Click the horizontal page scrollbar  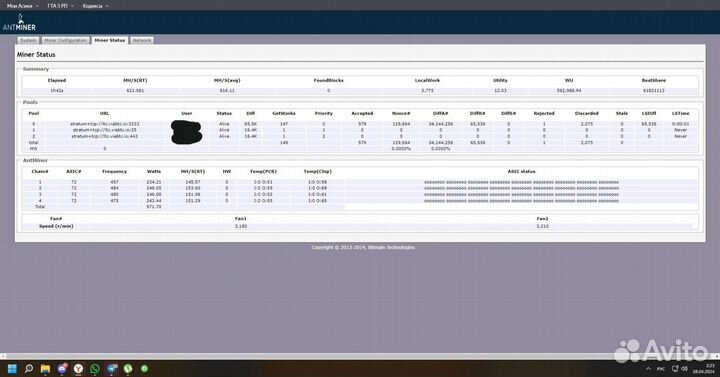pyautogui.click(x=360, y=356)
